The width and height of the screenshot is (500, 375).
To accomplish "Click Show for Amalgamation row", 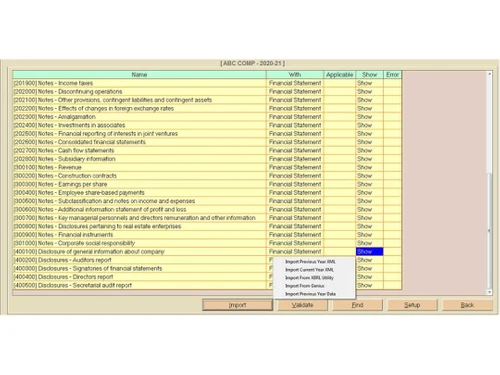I will [x=369, y=117].
